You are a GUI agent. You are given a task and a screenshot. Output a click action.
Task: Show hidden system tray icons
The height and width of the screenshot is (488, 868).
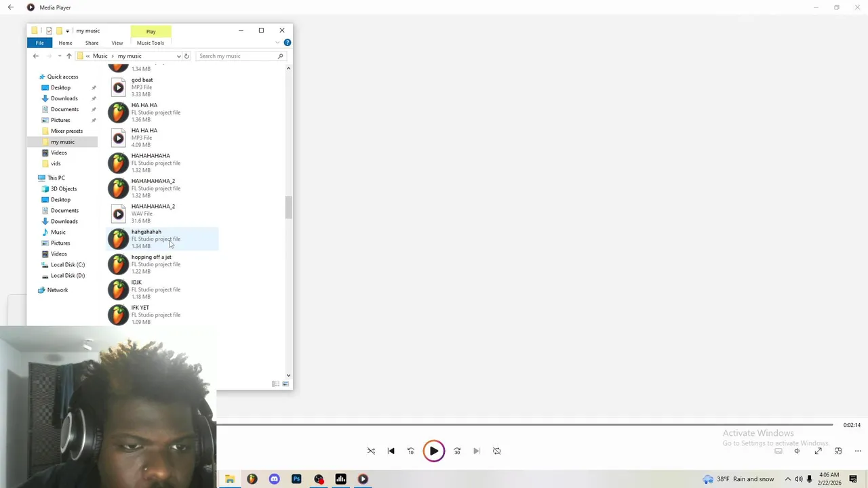click(x=787, y=479)
